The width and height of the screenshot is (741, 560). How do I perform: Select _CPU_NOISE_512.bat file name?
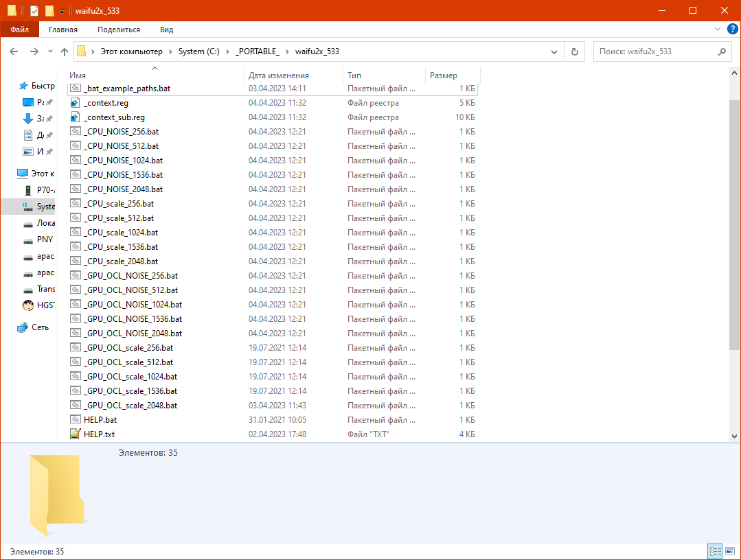pos(122,146)
